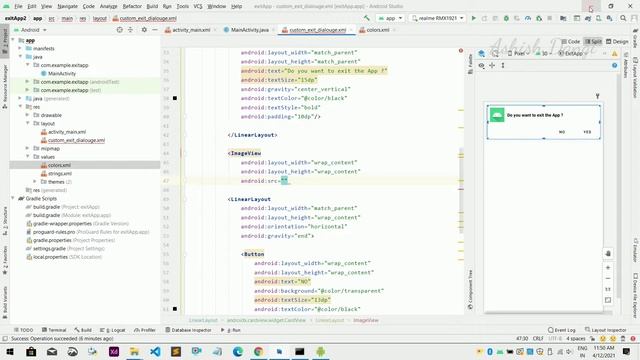This screenshot has width=640, height=360.
Task: Open the Terminal tool window
Action: point(54,330)
